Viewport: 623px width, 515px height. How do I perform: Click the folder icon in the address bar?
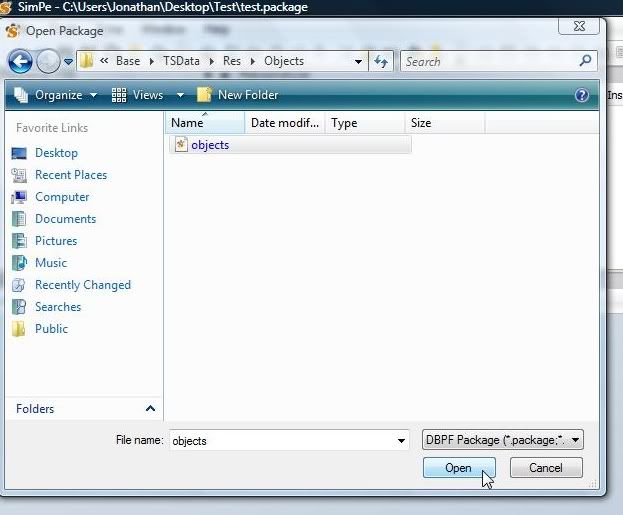point(86,61)
